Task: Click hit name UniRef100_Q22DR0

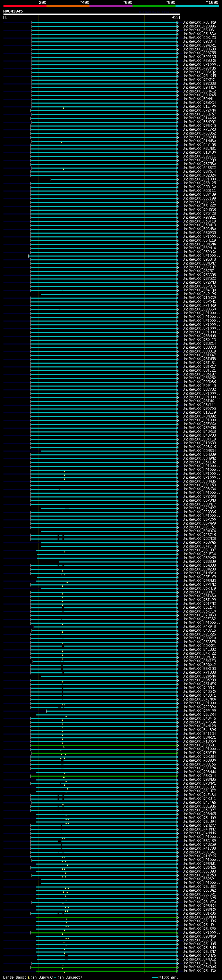Action: click(199, 707)
